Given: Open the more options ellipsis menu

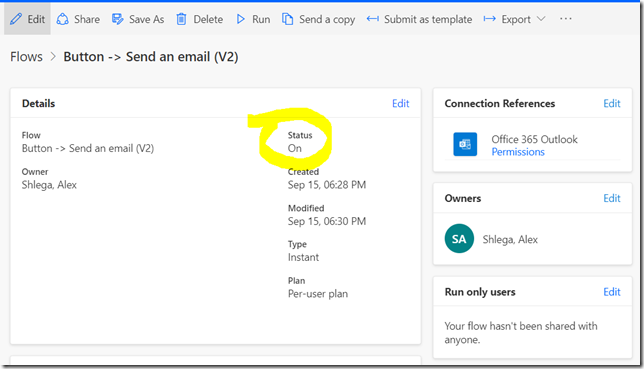Looking at the screenshot, I should pyautogui.click(x=566, y=19).
